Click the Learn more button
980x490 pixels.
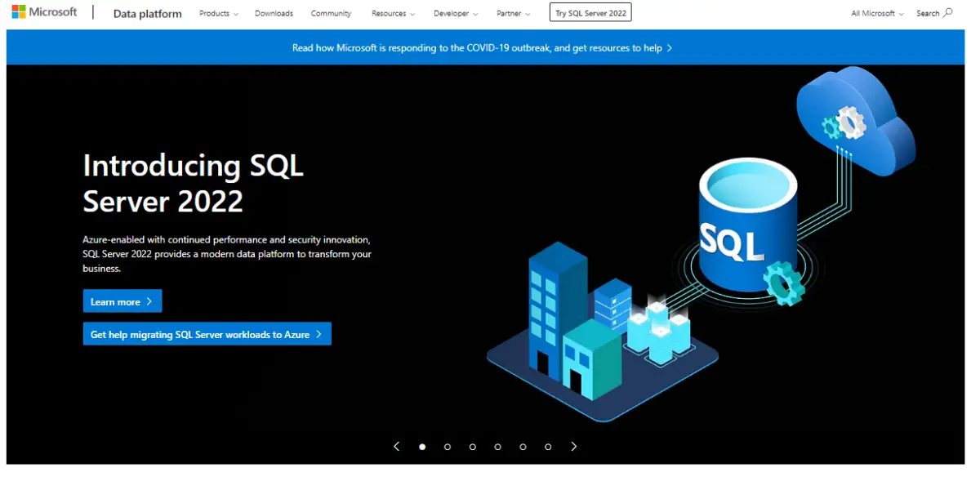click(122, 301)
